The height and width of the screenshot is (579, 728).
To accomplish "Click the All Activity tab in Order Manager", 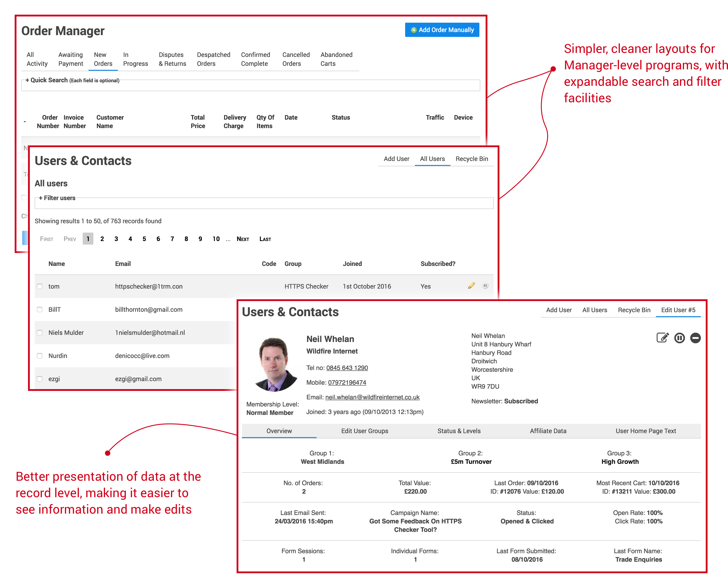I will click(37, 59).
